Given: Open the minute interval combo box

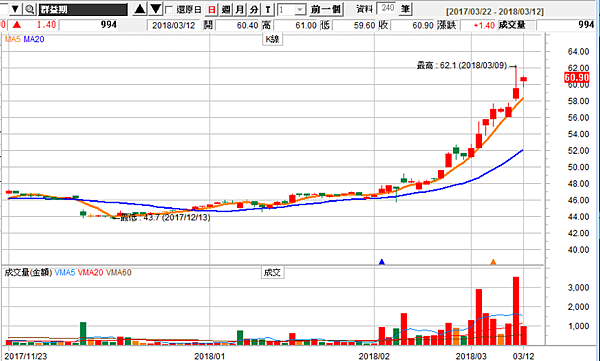Looking at the screenshot, I should point(291,9).
